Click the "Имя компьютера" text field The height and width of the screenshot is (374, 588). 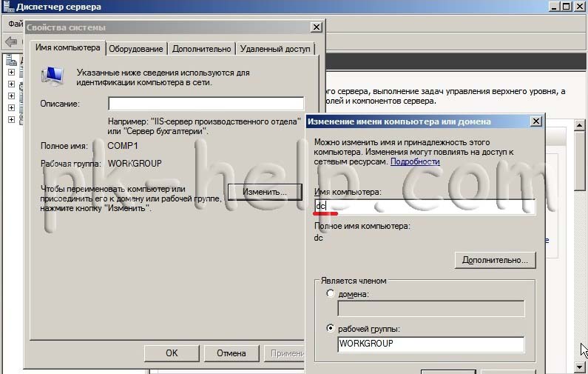coord(425,207)
